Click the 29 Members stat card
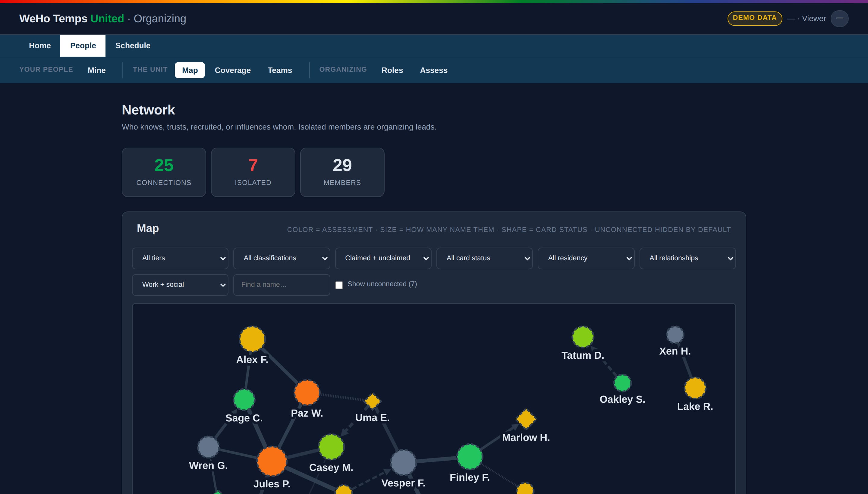This screenshot has width=868, height=494. point(342,172)
